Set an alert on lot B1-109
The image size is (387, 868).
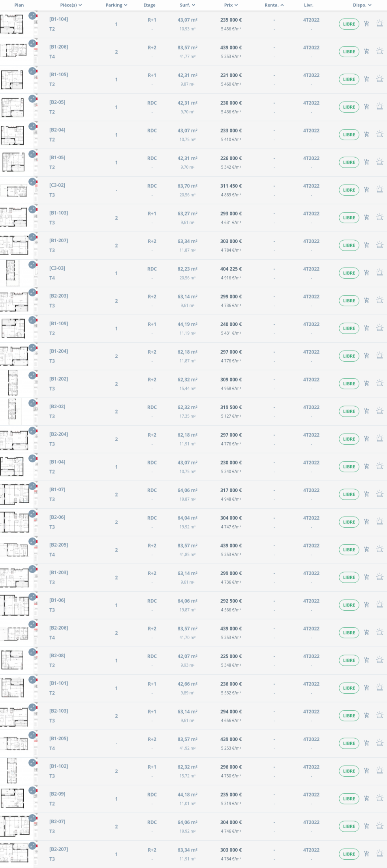coord(379,328)
